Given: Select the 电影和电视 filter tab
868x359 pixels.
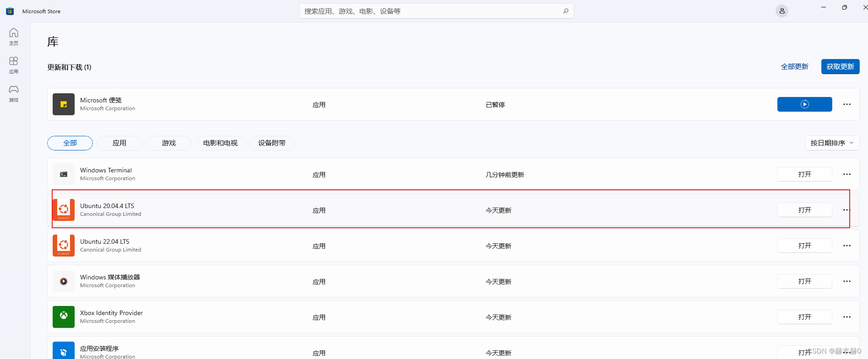Looking at the screenshot, I should [220, 143].
